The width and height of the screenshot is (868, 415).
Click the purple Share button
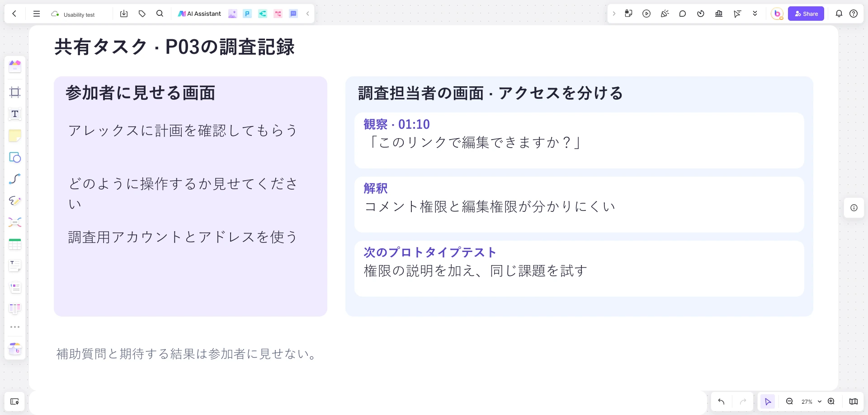(806, 14)
